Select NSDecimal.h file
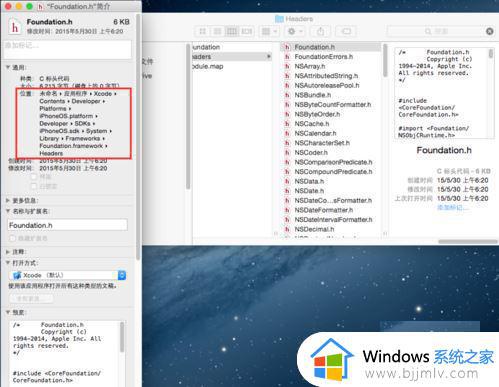This screenshot has height=387, width=499. click(x=314, y=229)
